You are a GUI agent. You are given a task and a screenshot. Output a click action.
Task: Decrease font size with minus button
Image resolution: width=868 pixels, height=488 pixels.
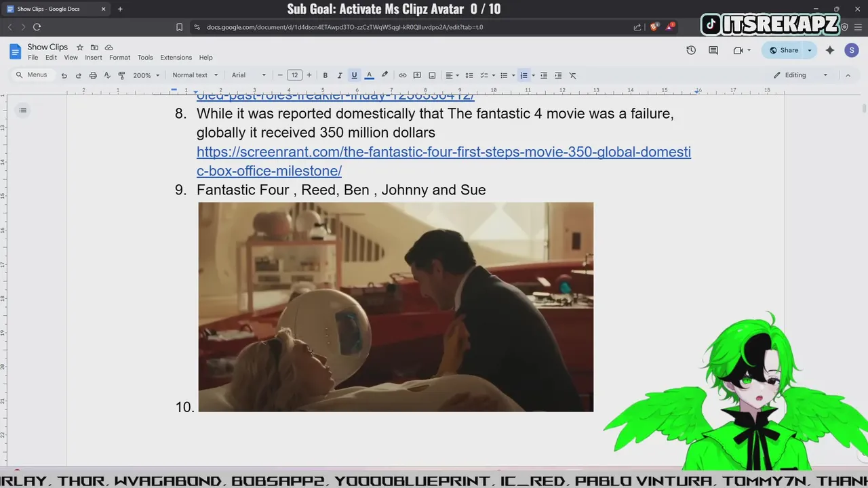click(280, 75)
